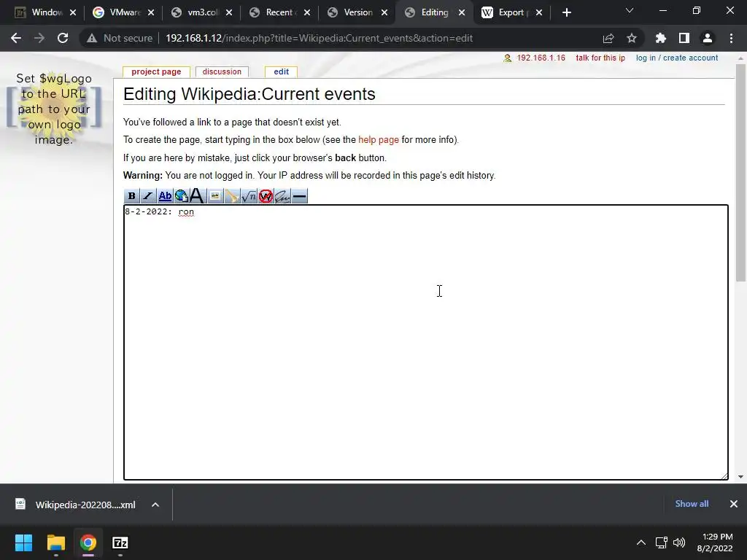Click the browser address bar URL
Viewport: 747px width, 560px height.
click(x=319, y=38)
